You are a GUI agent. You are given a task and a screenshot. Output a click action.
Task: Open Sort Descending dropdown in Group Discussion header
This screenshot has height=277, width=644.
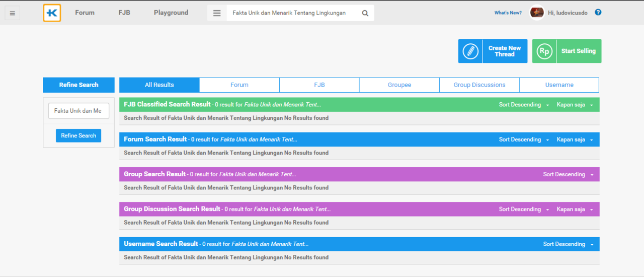coord(524,209)
